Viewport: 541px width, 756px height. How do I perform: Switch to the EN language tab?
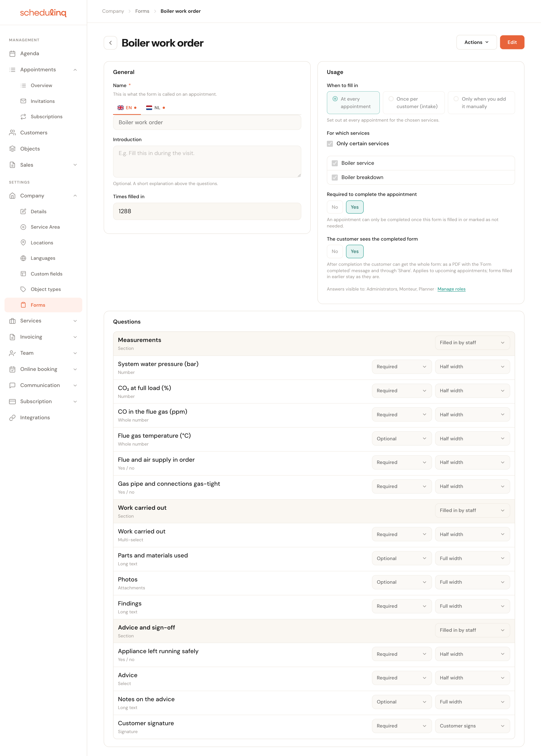127,108
